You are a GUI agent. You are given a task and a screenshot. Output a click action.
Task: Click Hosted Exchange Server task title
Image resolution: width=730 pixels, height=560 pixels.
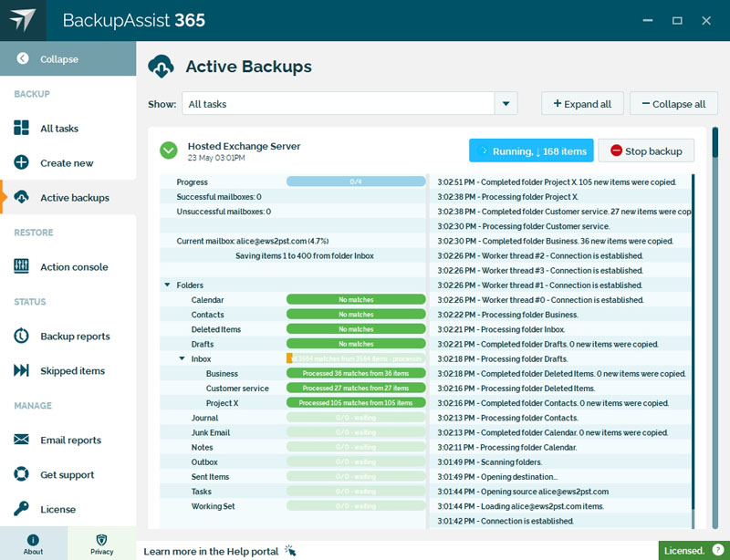(x=244, y=146)
